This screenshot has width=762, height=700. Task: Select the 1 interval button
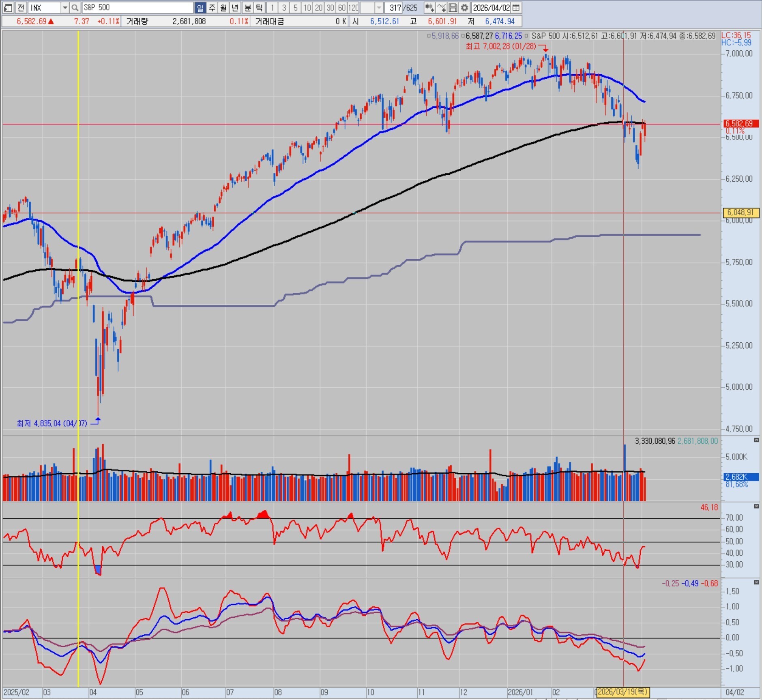point(272,7)
